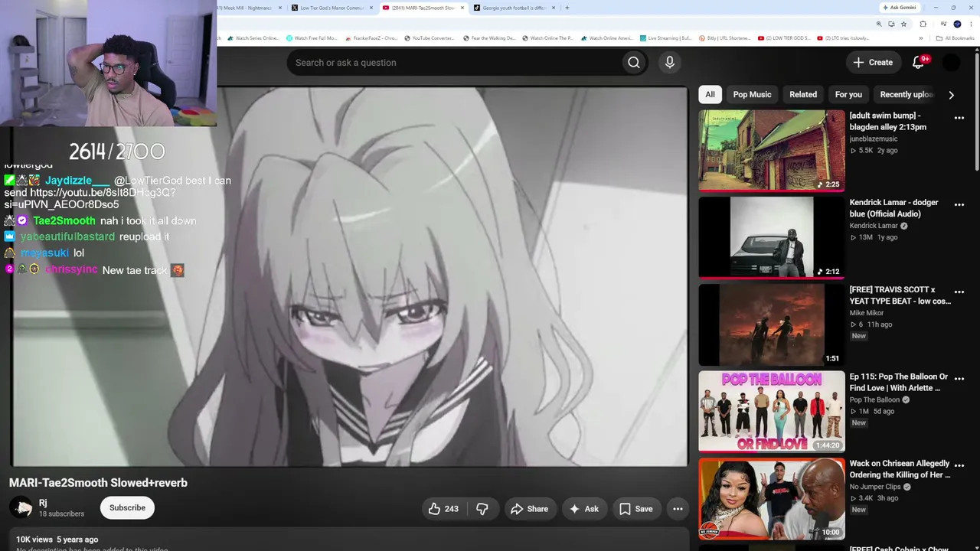This screenshot has height=551, width=980.
Task: Open options for the adult swim bump video
Action: pyautogui.click(x=959, y=118)
